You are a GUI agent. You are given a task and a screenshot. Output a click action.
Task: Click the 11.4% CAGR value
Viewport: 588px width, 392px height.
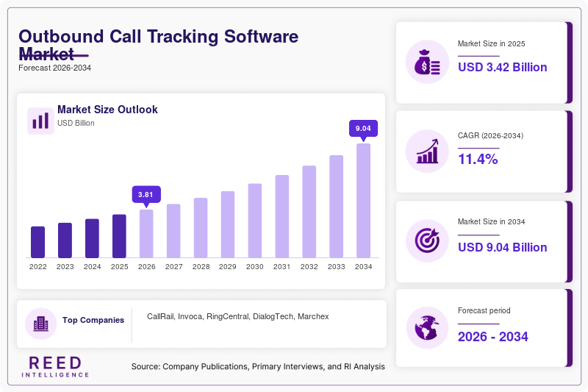coord(478,159)
